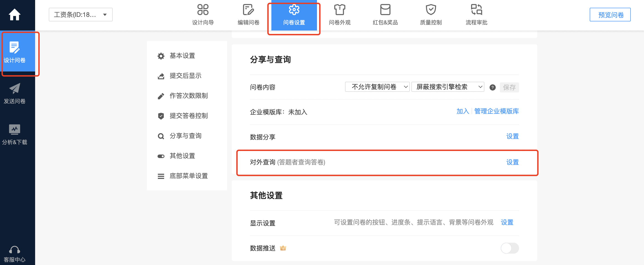
Task: Select the 问卷外观 shirt icon
Action: (x=340, y=10)
